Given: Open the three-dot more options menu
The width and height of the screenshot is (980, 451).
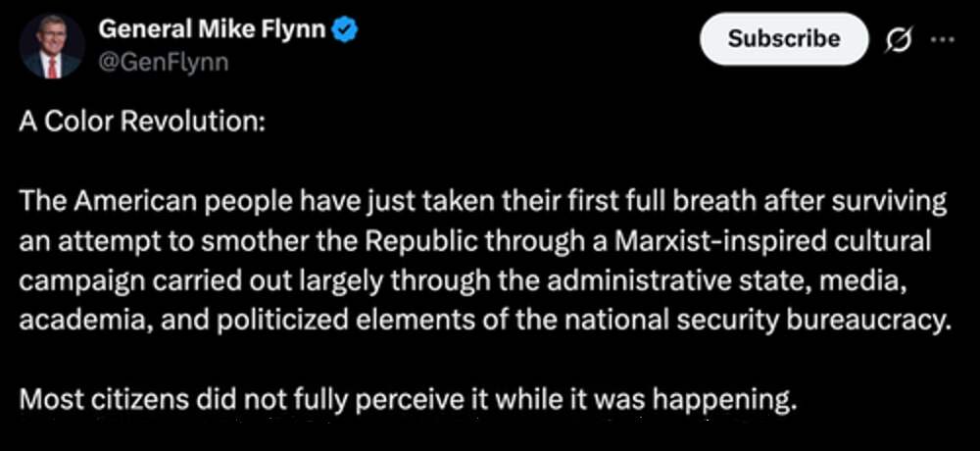Looking at the screenshot, I should pyautogui.click(x=941, y=40).
